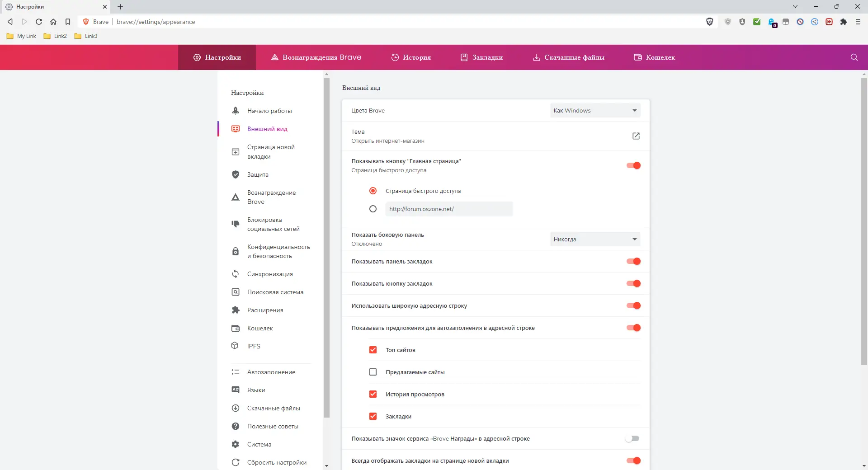
Task: Switch to the Закладки top tab
Action: coord(481,57)
